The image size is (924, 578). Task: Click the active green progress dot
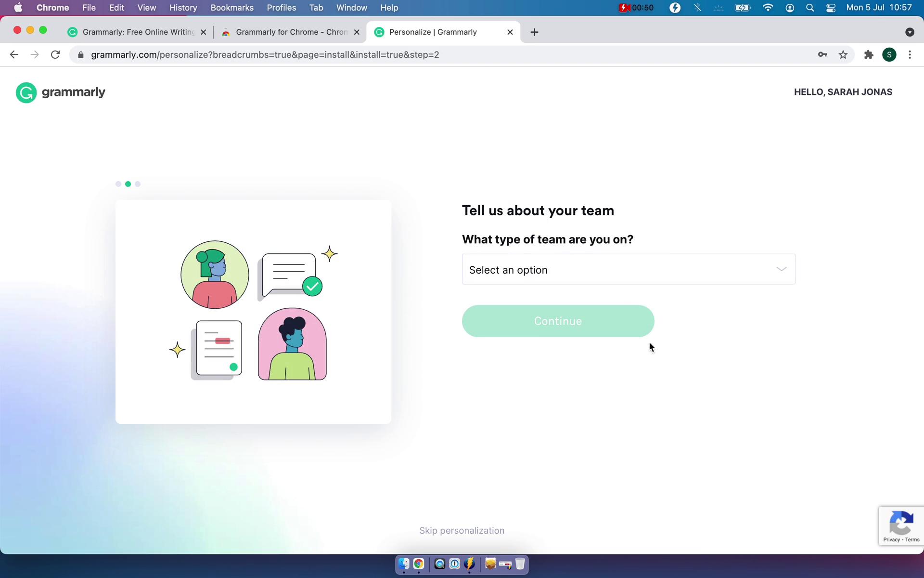(x=128, y=184)
